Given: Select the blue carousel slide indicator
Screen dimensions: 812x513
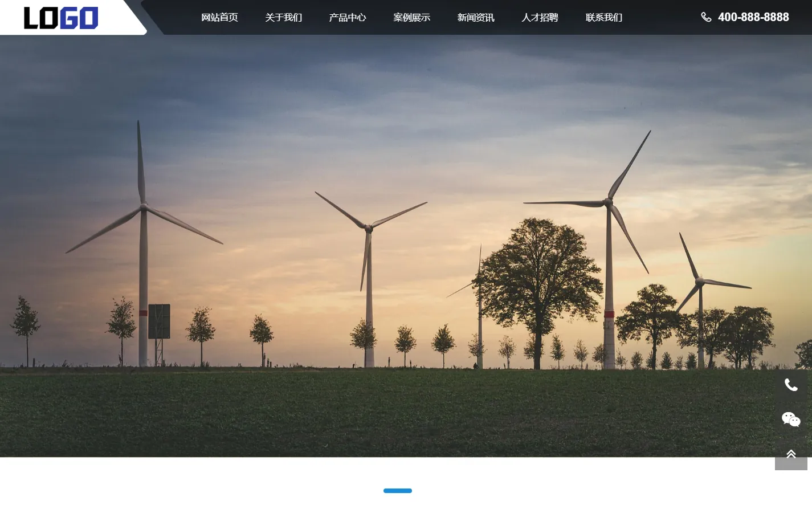Looking at the screenshot, I should click(x=398, y=491).
